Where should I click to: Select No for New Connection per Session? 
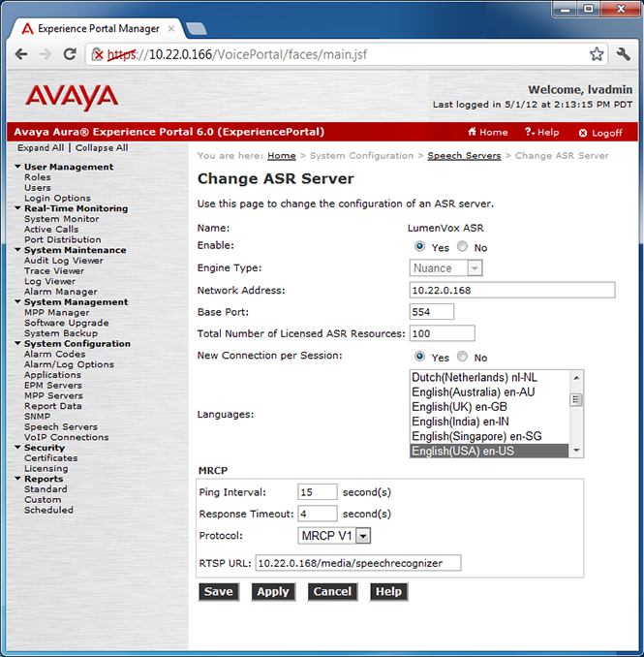tap(462, 357)
